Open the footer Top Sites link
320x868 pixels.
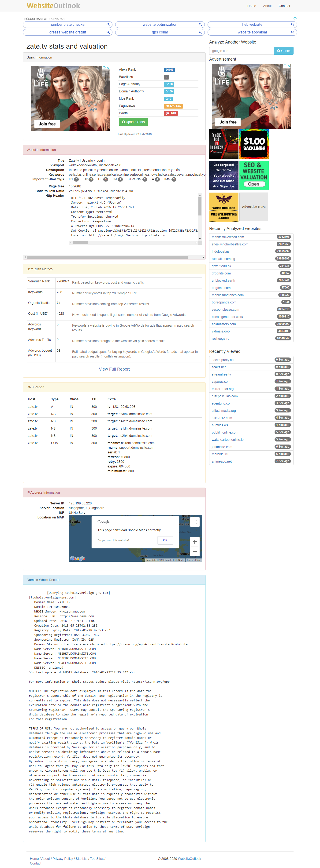click(x=97, y=859)
